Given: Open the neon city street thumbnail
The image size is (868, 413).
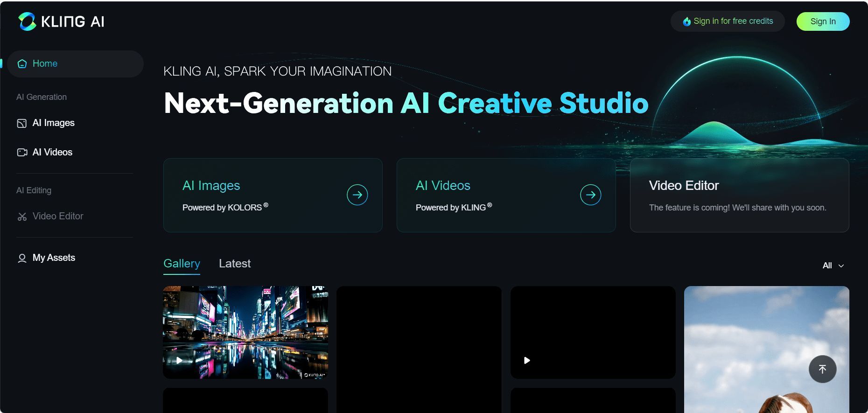Looking at the screenshot, I should tap(245, 332).
